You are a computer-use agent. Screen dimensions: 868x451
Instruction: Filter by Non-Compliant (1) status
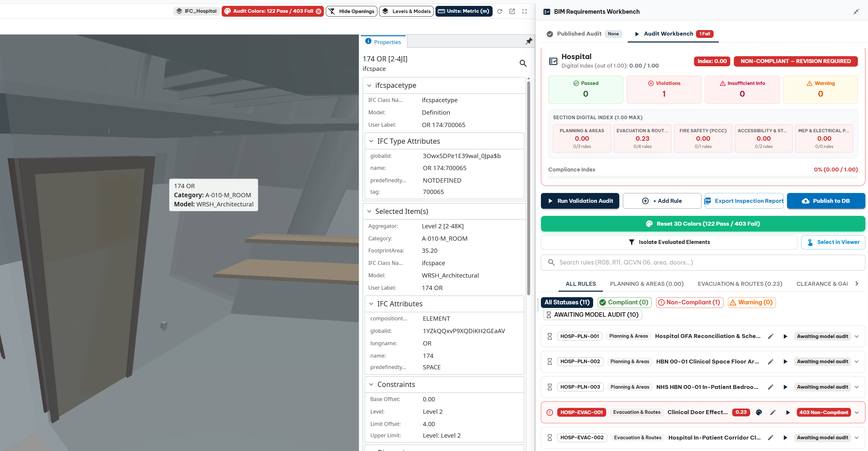(689, 302)
